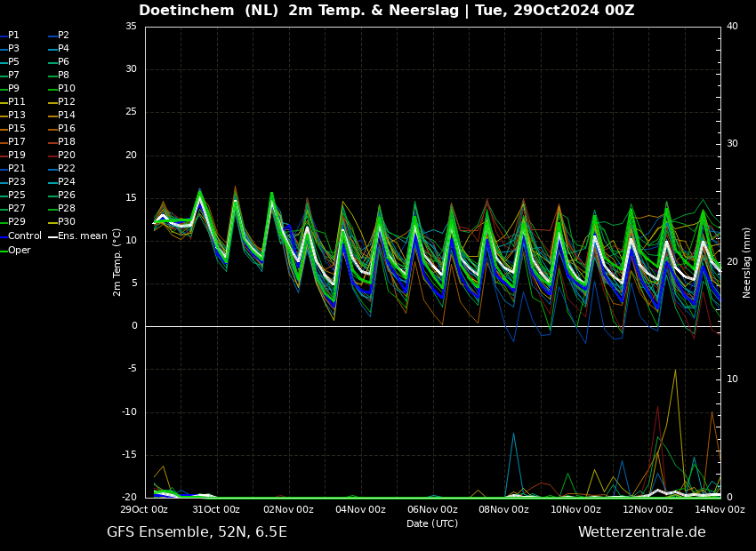
Task: Click the Control legend entry
Action: (x=20, y=236)
